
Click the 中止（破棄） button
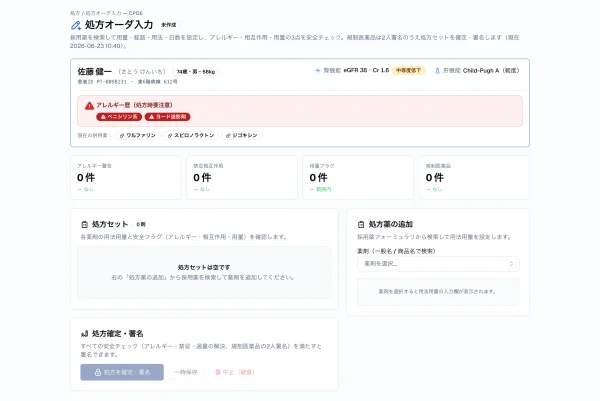pos(235,372)
